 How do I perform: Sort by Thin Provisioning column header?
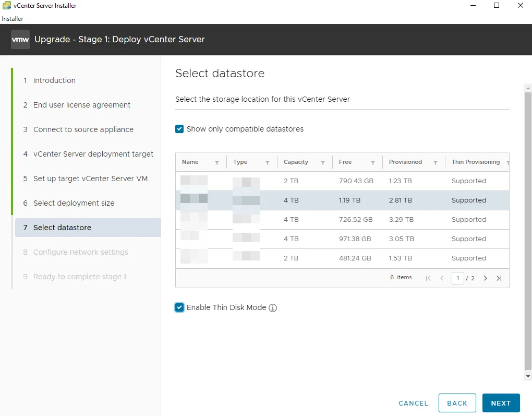pyautogui.click(x=476, y=162)
